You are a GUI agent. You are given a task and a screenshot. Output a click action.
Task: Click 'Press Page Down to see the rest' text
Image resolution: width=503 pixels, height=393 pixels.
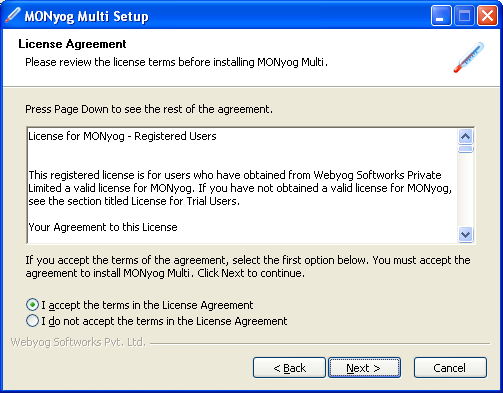click(x=149, y=109)
